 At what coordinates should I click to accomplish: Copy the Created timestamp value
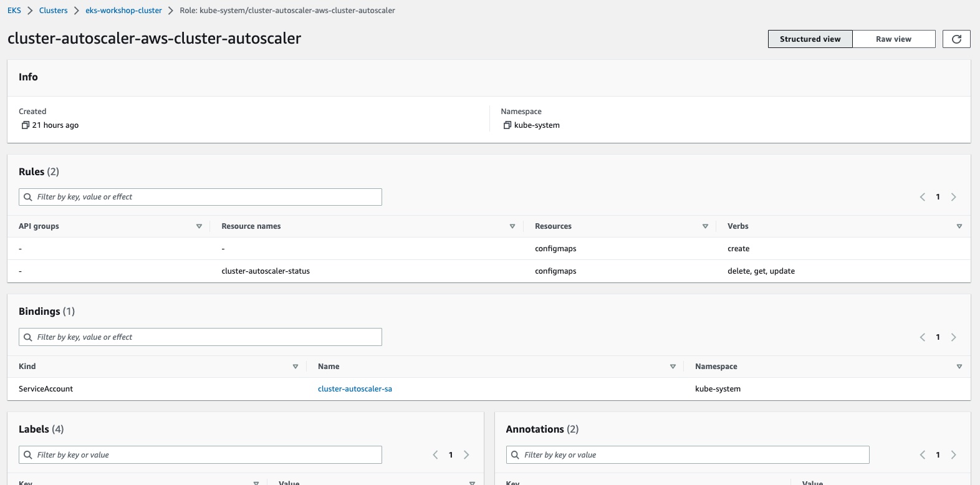(26, 125)
